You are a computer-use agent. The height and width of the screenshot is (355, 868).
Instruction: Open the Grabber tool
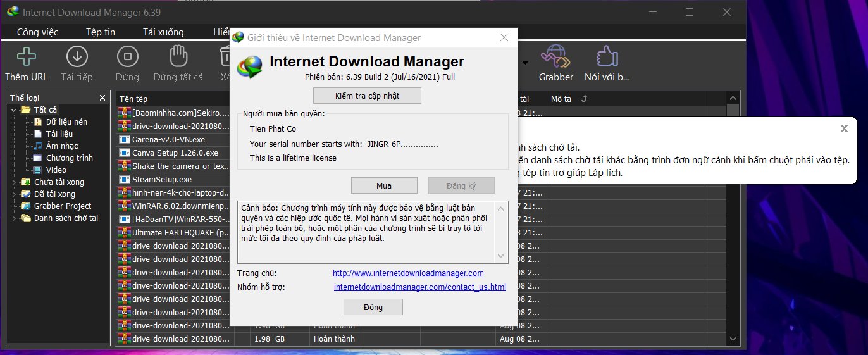[x=555, y=63]
